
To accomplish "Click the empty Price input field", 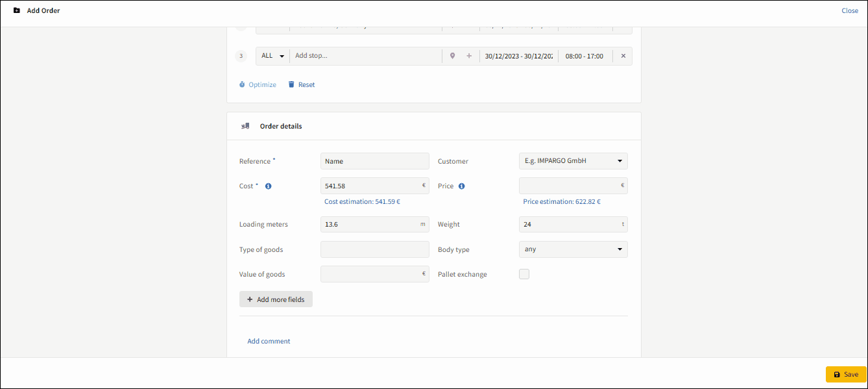I will click(573, 186).
